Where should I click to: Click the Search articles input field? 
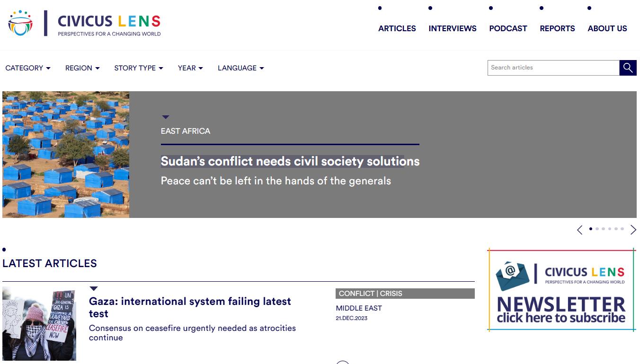click(x=553, y=68)
